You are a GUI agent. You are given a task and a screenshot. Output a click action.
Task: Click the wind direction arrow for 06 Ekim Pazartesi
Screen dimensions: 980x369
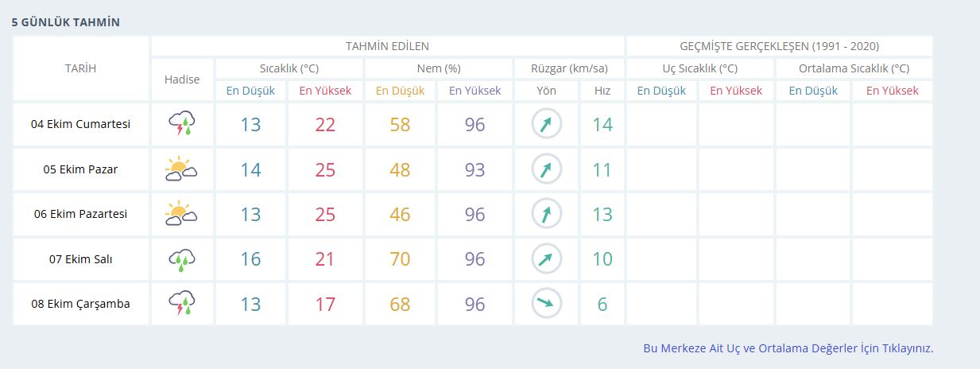tap(546, 214)
